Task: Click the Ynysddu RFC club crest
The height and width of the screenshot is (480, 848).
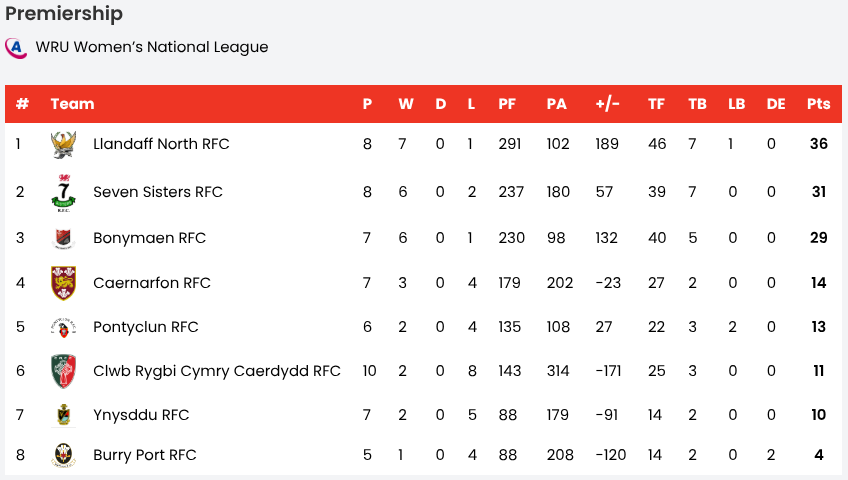Action: point(64,415)
